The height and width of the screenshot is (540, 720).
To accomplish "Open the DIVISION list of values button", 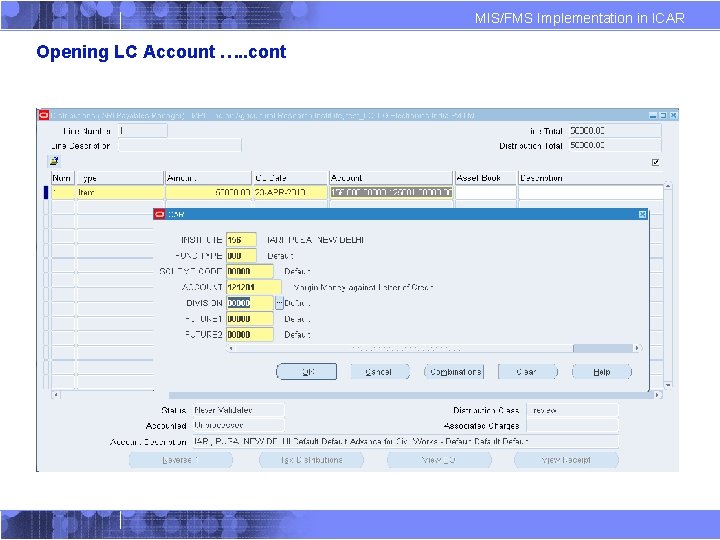I will pyautogui.click(x=279, y=303).
